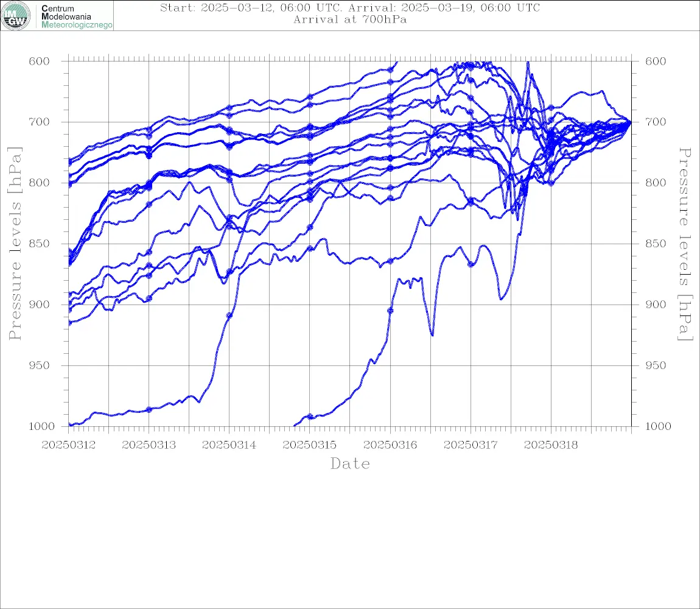Click the right 'Pressure levels [hPa]' axis title
The height and width of the screenshot is (609, 700).
685,244
